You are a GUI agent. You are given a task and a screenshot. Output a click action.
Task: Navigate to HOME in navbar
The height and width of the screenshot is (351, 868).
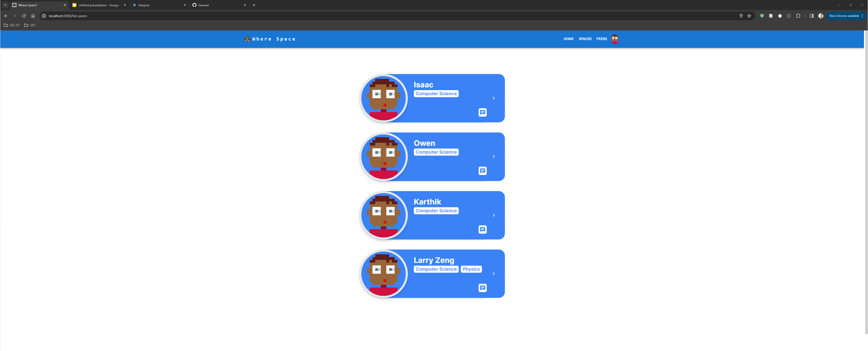click(568, 39)
